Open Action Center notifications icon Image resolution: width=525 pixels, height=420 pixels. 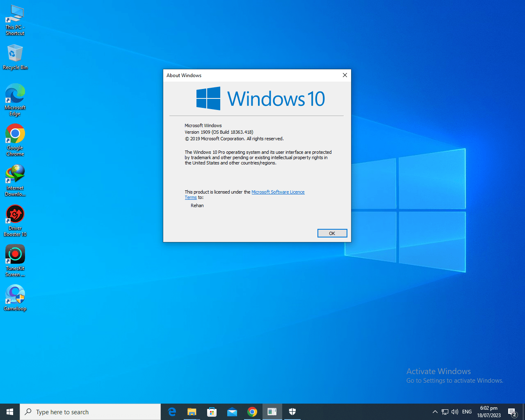click(512, 412)
